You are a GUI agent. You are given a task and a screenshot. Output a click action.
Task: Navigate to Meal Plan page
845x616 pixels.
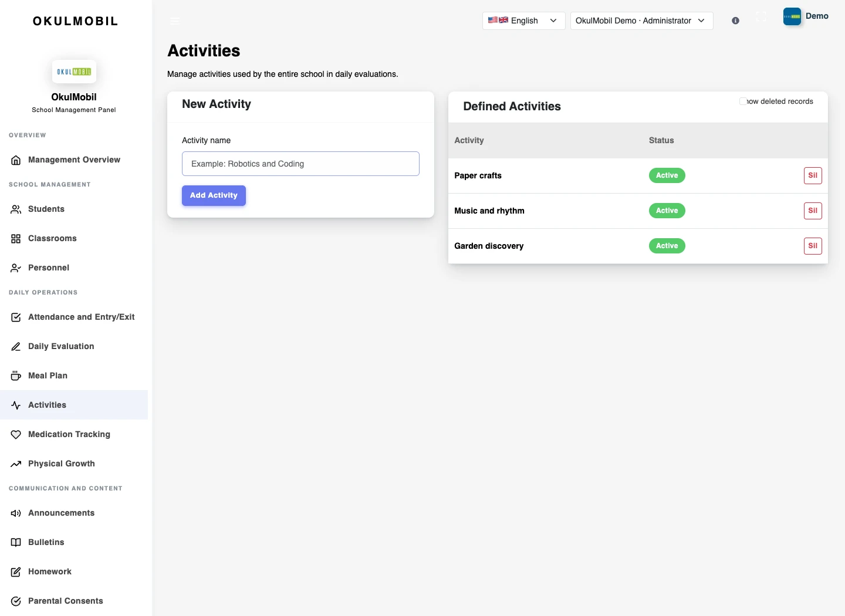tap(74, 376)
